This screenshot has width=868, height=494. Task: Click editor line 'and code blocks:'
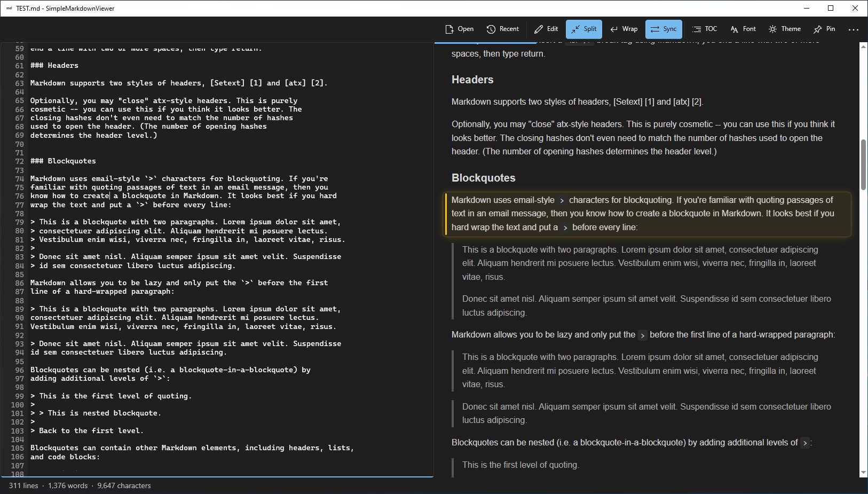(x=65, y=457)
